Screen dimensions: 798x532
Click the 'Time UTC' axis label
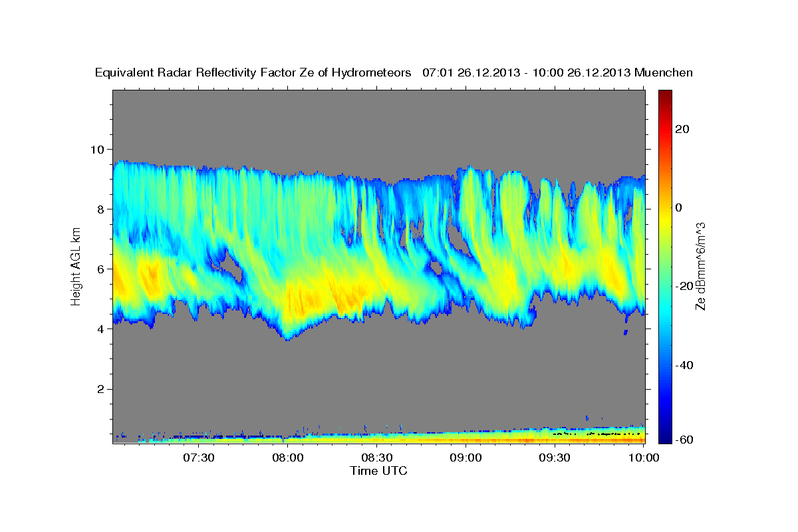tap(378, 471)
